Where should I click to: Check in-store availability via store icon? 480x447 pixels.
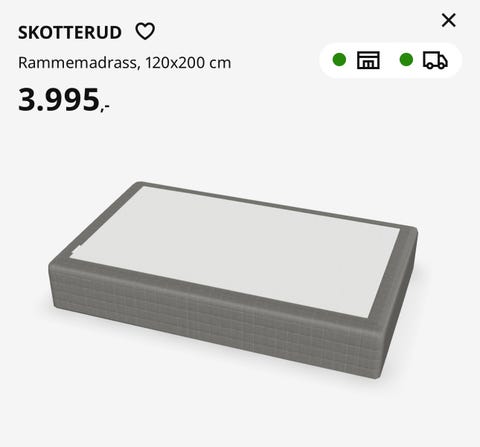pos(368,60)
